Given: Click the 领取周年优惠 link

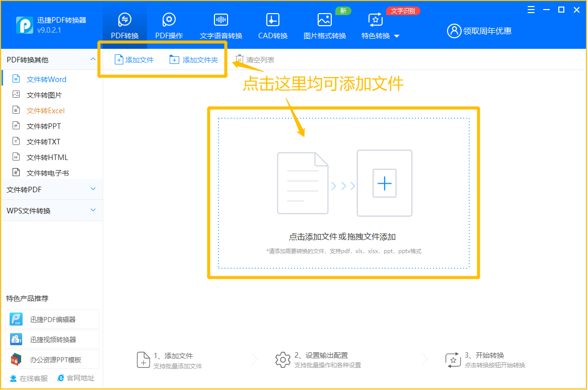Looking at the screenshot, I should pyautogui.click(x=487, y=31).
